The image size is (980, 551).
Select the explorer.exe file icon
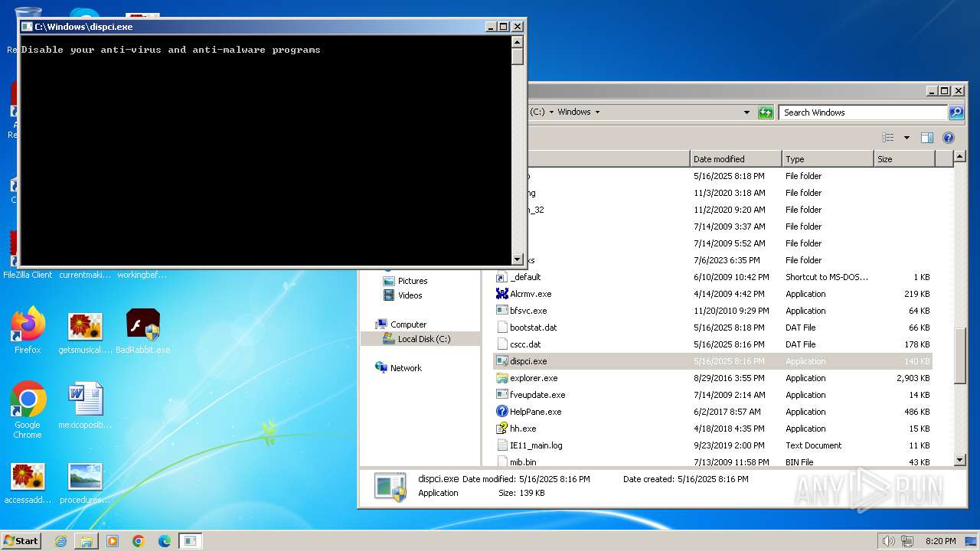[x=502, y=378]
